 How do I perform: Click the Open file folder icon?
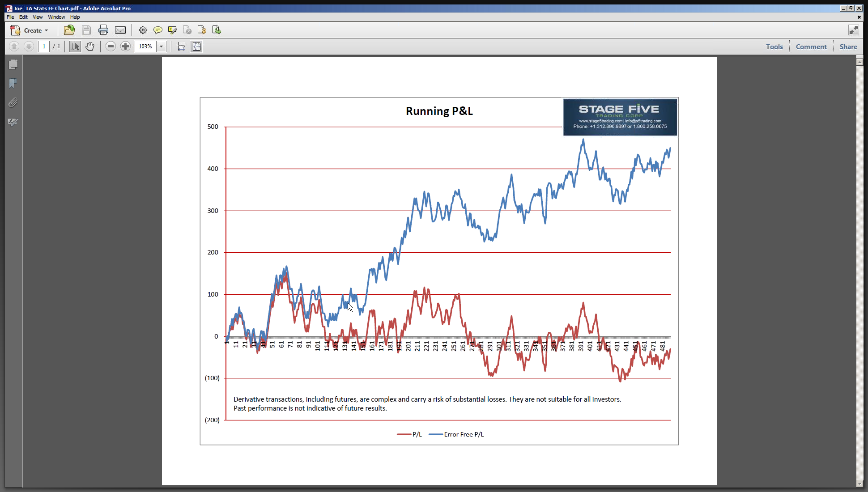coord(69,30)
